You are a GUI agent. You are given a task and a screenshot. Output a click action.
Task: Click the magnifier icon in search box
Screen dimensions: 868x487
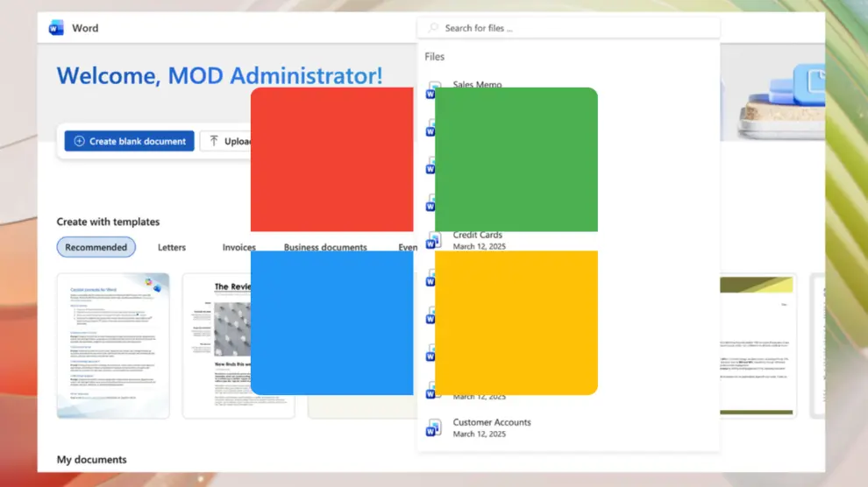432,28
